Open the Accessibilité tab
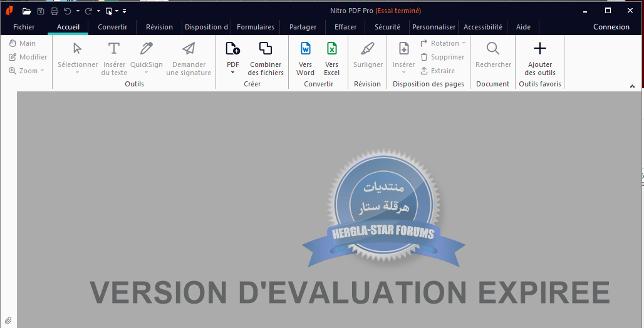Viewport: 644px width, 328px height. pos(483,27)
